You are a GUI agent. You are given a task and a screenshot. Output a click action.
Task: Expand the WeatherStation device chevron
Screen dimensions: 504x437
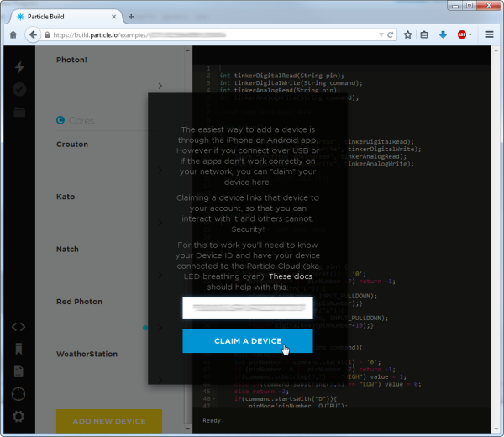point(160,380)
